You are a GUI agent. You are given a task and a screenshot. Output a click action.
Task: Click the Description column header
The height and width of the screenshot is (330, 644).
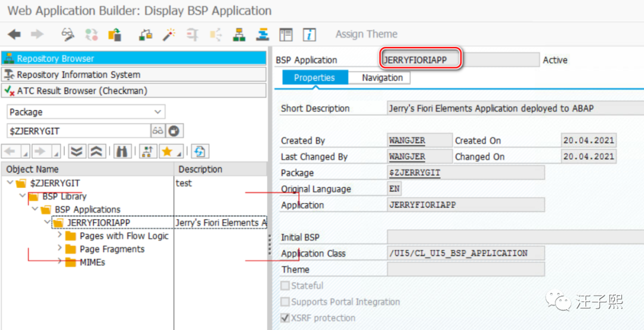221,169
